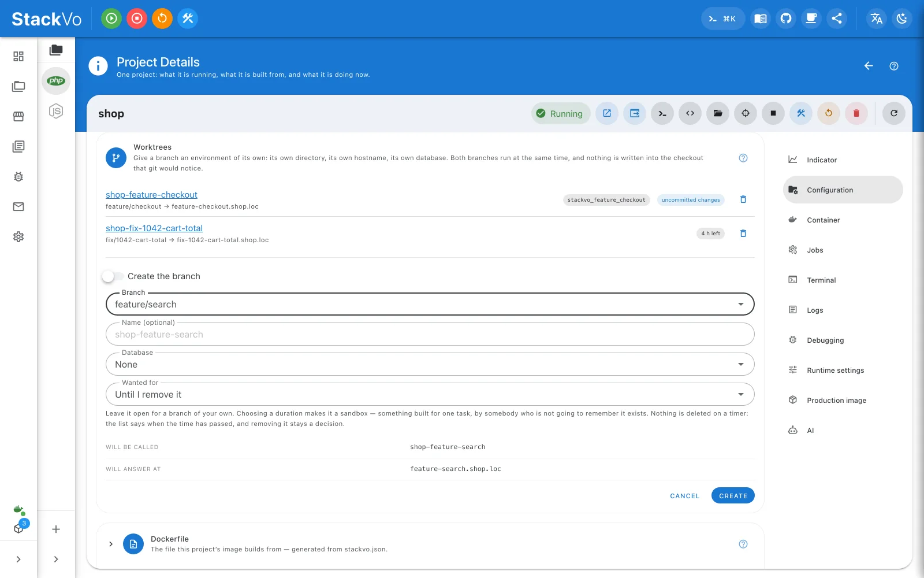Open the command palette ⌘K button
The height and width of the screenshot is (578, 924).
[x=723, y=18]
